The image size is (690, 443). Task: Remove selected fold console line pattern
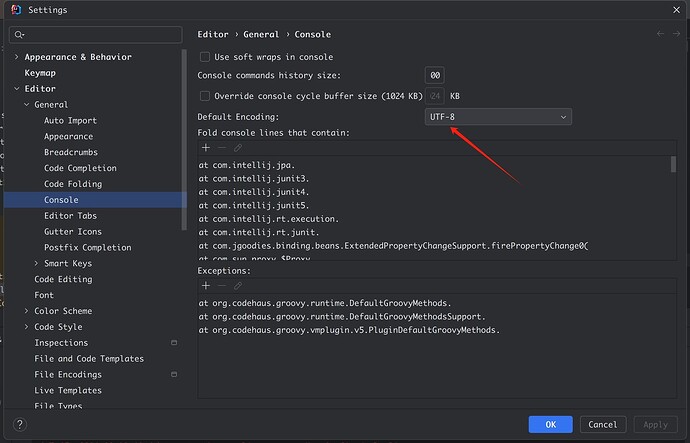point(222,148)
